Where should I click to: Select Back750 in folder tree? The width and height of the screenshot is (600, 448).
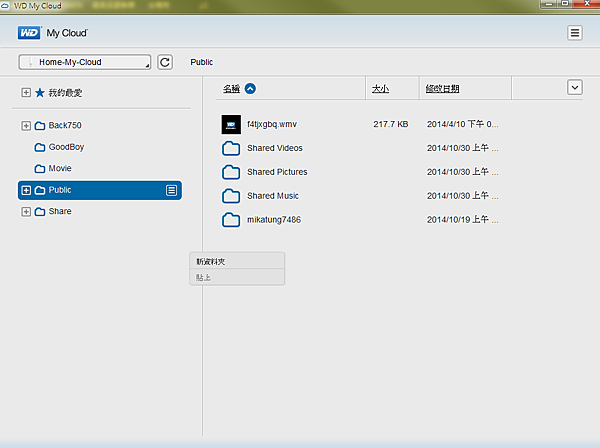point(65,125)
